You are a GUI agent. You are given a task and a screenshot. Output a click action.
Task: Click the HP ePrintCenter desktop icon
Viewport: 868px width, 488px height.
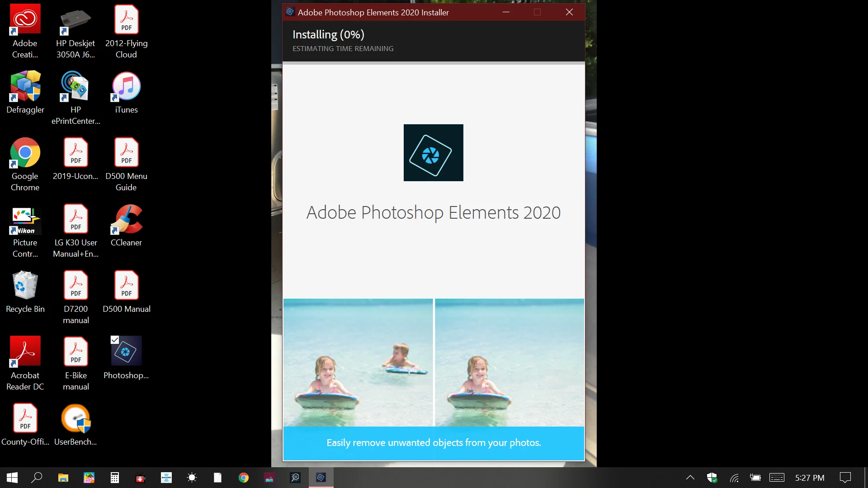75,86
